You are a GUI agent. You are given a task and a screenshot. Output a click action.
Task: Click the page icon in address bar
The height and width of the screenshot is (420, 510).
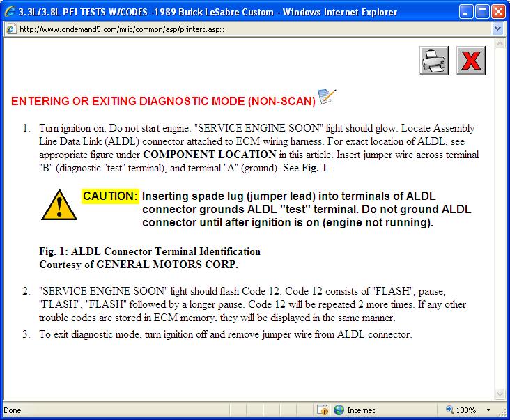tap(10, 29)
